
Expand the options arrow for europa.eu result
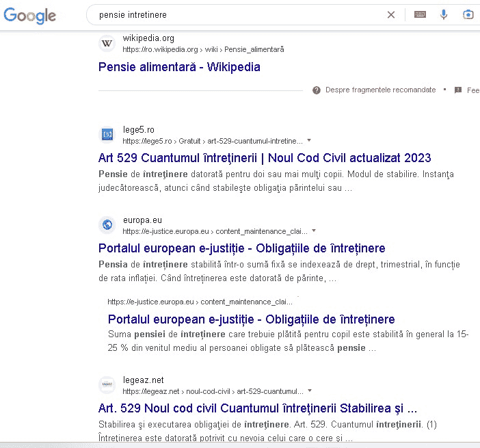tap(314, 230)
